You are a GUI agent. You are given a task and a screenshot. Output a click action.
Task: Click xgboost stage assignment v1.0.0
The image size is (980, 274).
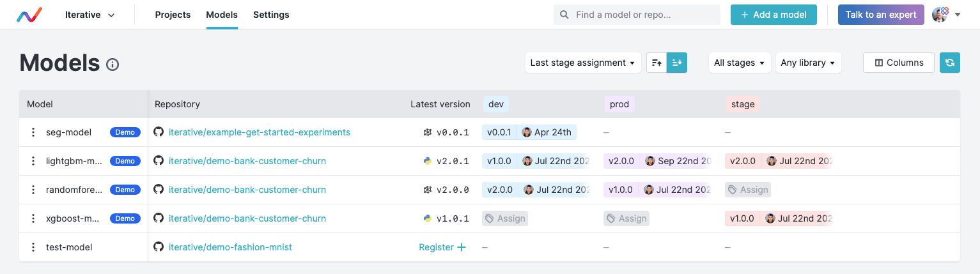click(x=779, y=218)
